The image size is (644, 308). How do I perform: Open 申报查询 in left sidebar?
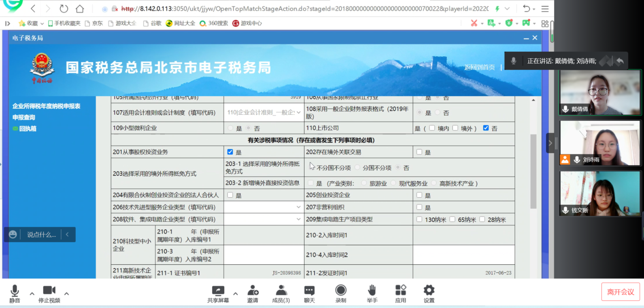24,117
